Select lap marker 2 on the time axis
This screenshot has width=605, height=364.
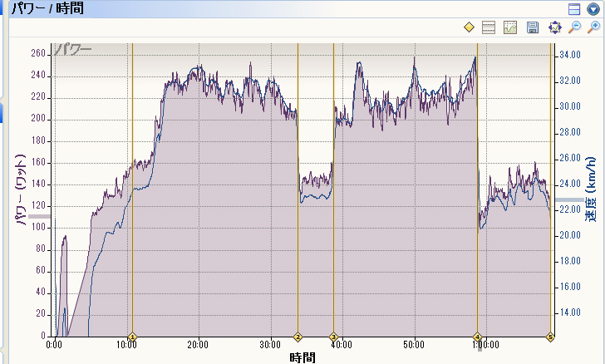(298, 337)
